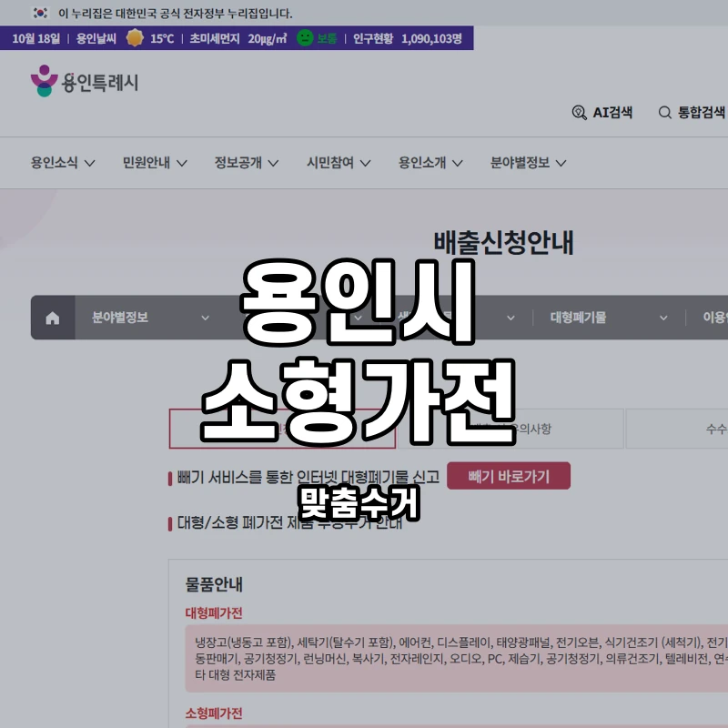
Task: Click 이 누리집은 대한민국 공식 전자정부 notice
Action: point(175,13)
